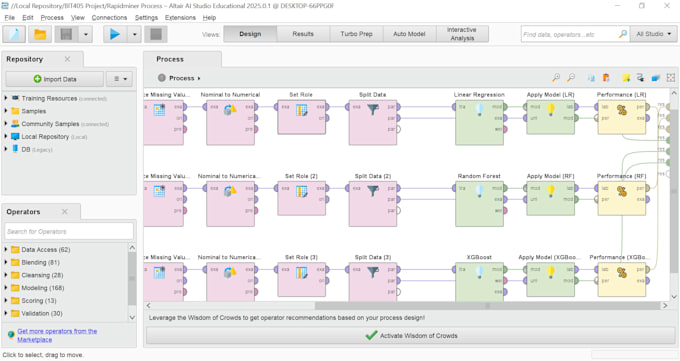The width and height of the screenshot is (680, 361).
Task: Open the View menu
Action: point(78,18)
